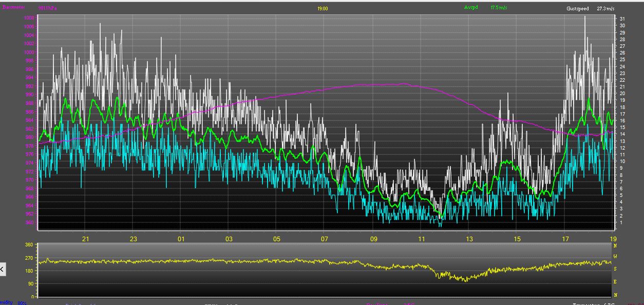This screenshot has height=305, width=644.
Task: Click the 90 degree label on direction axis
Action: coord(30,284)
